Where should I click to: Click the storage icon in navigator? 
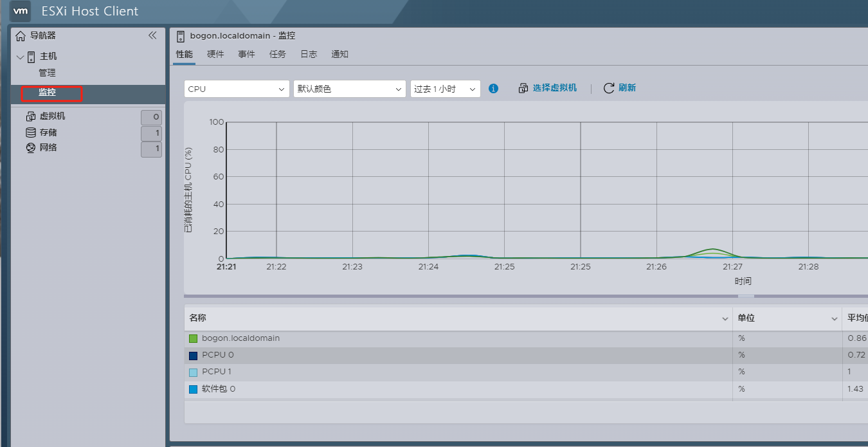pos(30,132)
